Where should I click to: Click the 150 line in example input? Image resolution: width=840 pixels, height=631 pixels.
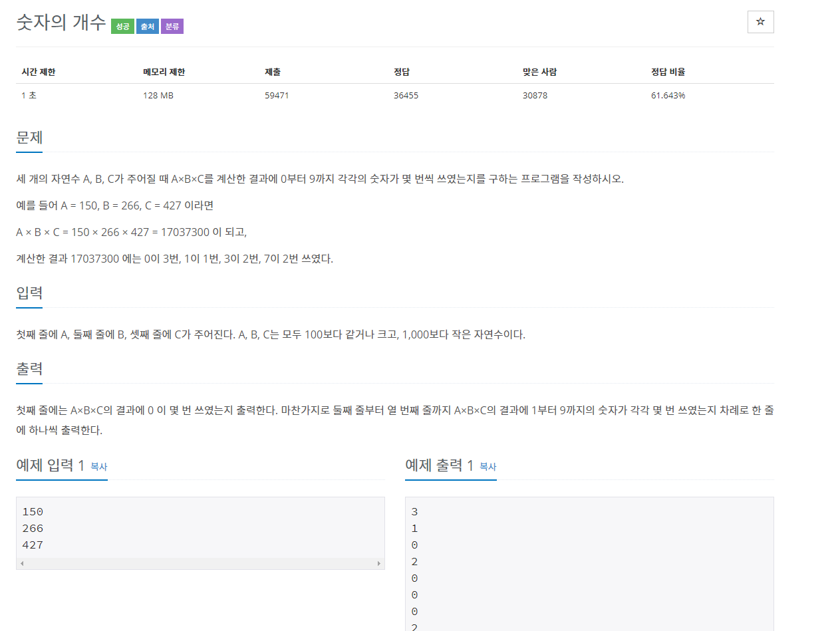click(33, 512)
